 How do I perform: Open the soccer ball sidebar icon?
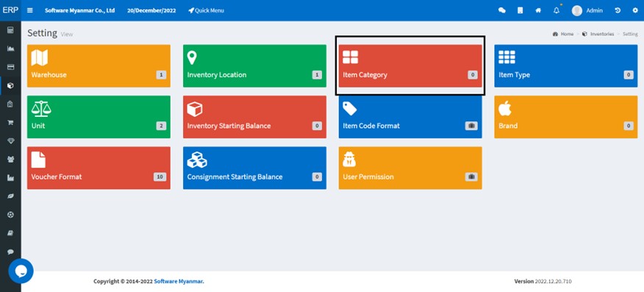click(11, 215)
